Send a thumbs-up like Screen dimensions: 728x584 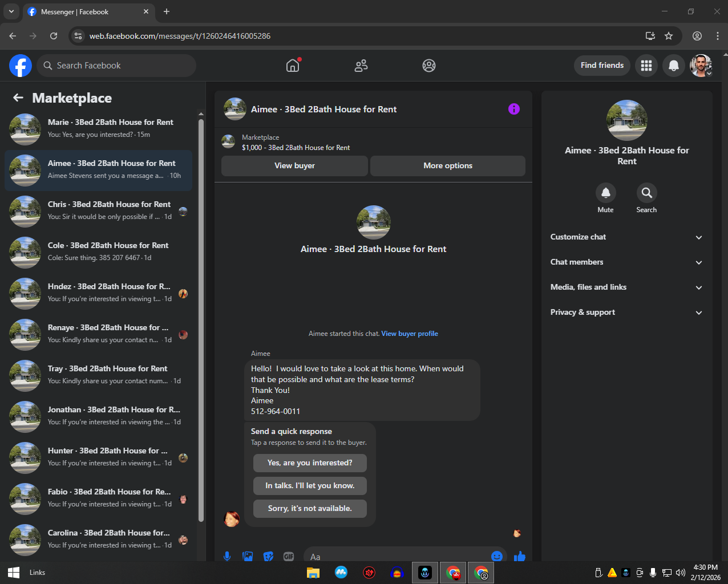(519, 556)
